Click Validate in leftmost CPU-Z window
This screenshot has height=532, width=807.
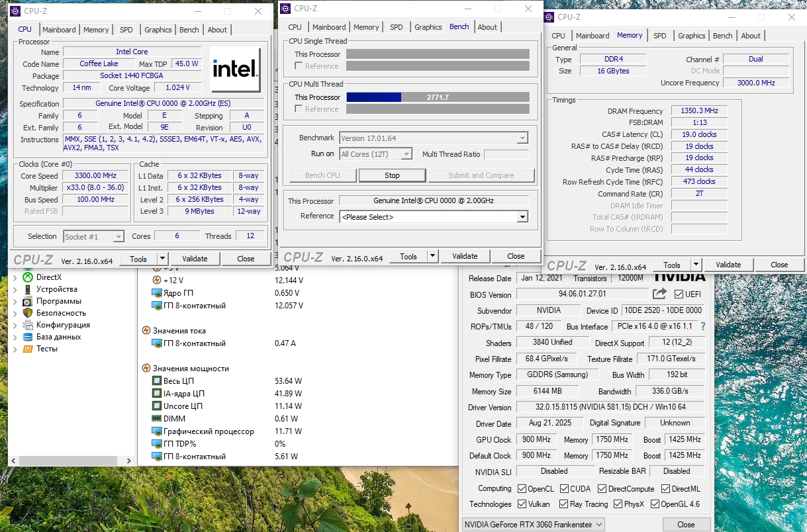(x=195, y=259)
